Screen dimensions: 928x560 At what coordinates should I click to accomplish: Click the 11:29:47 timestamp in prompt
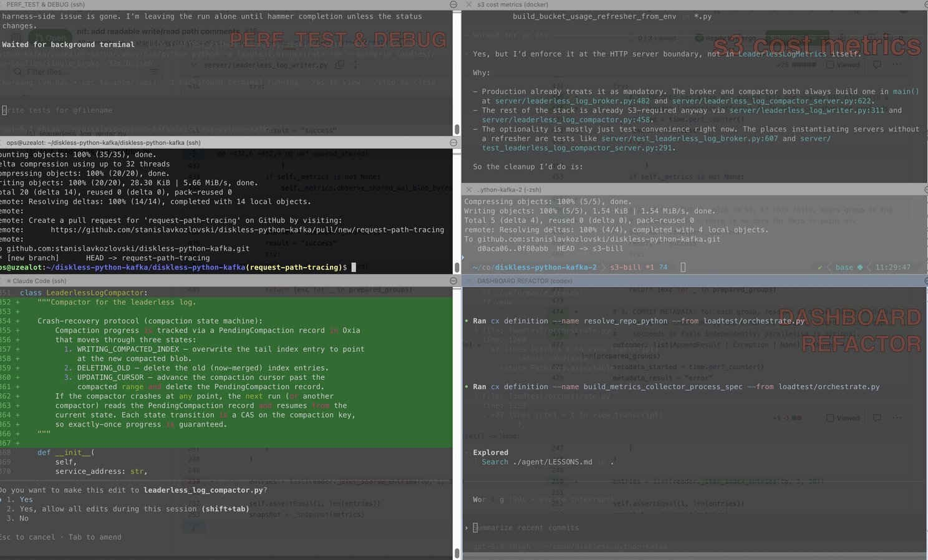(x=892, y=268)
